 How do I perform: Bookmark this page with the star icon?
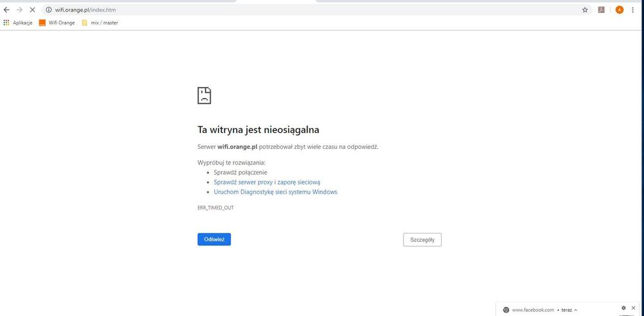pos(585,10)
